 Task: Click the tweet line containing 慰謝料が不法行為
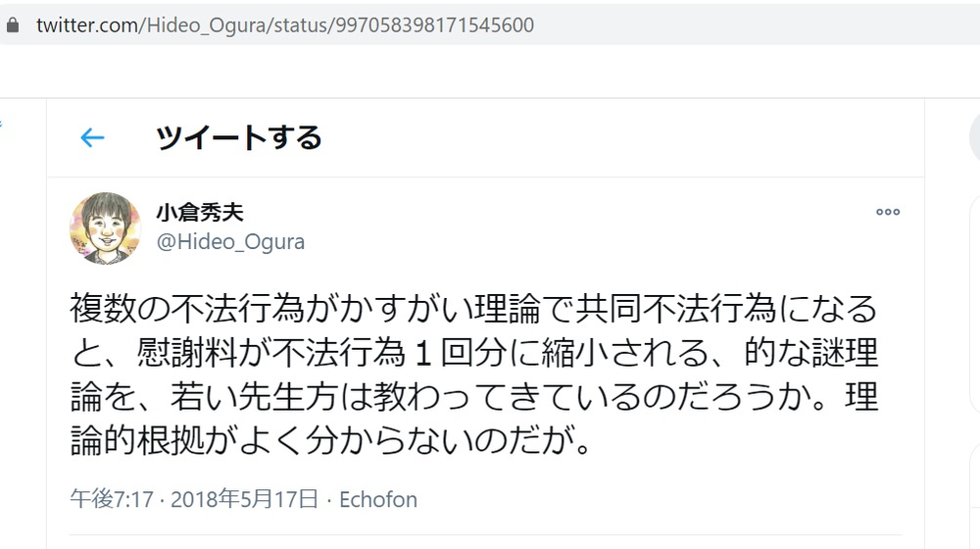[x=475, y=353]
